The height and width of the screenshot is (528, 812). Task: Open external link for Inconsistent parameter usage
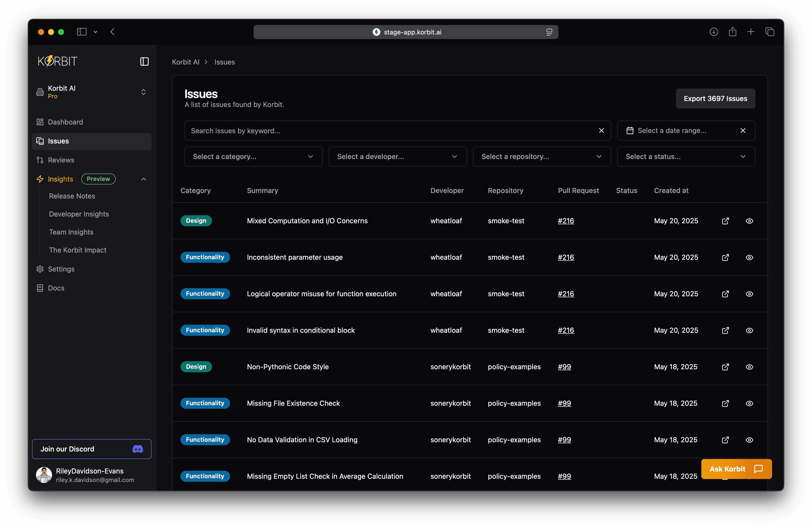pos(725,257)
